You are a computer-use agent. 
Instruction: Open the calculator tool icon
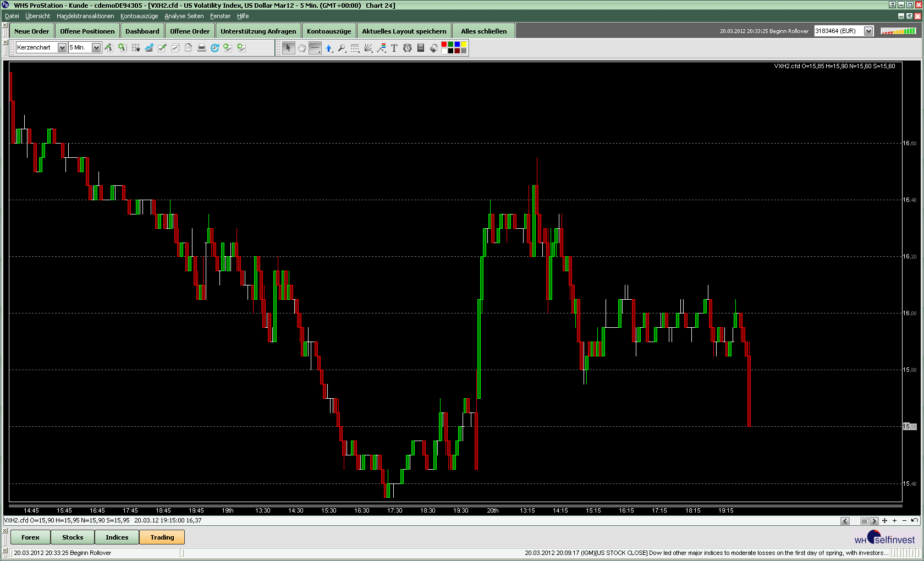click(x=421, y=48)
